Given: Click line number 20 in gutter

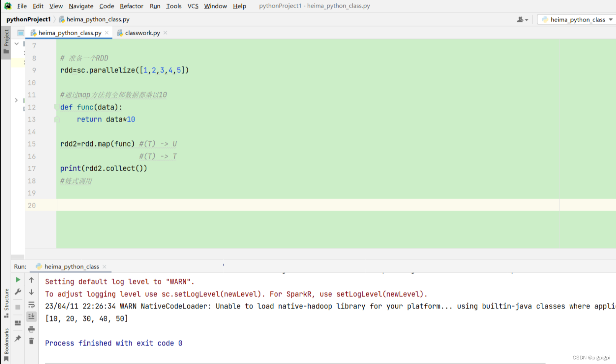Looking at the screenshot, I should tap(31, 206).
